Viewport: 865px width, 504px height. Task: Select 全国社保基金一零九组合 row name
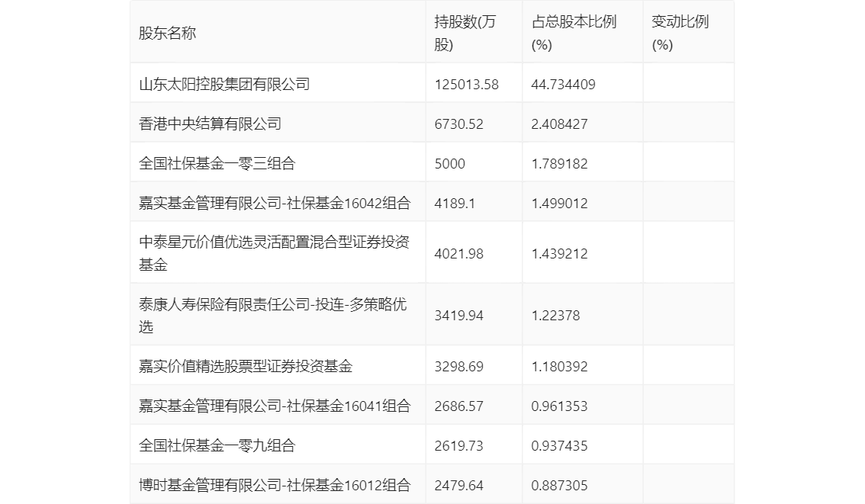217,446
